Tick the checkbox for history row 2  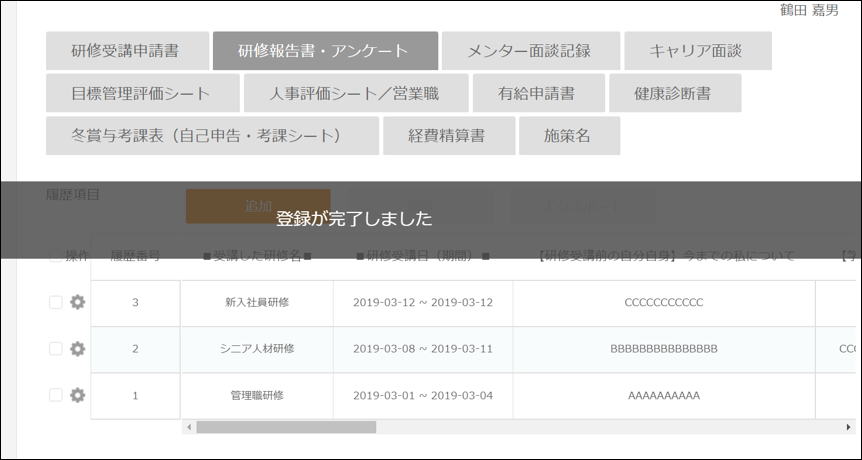click(56, 349)
